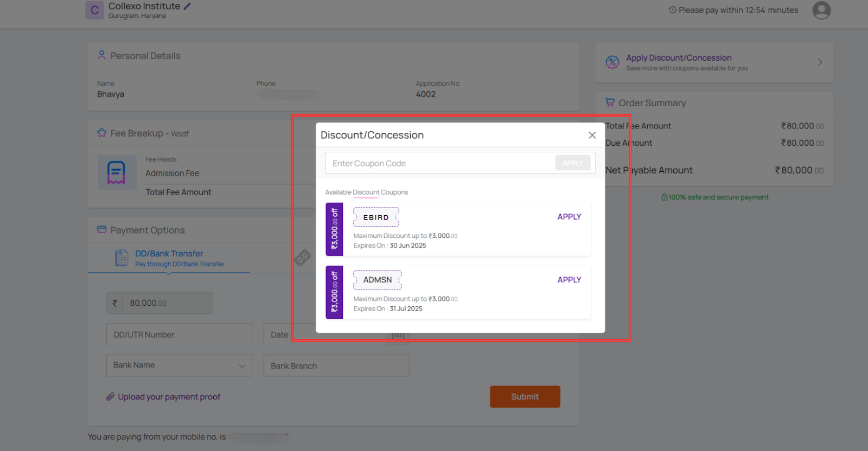Viewport: 868px width, 451px height.
Task: Click the pencil edit icon beside Collexo Institute
Action: pos(187,7)
